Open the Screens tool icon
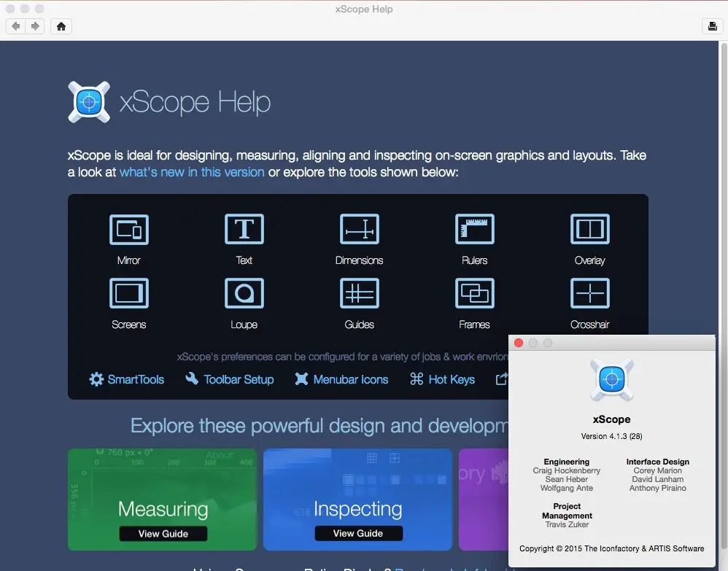The width and height of the screenshot is (728, 571). point(129,293)
